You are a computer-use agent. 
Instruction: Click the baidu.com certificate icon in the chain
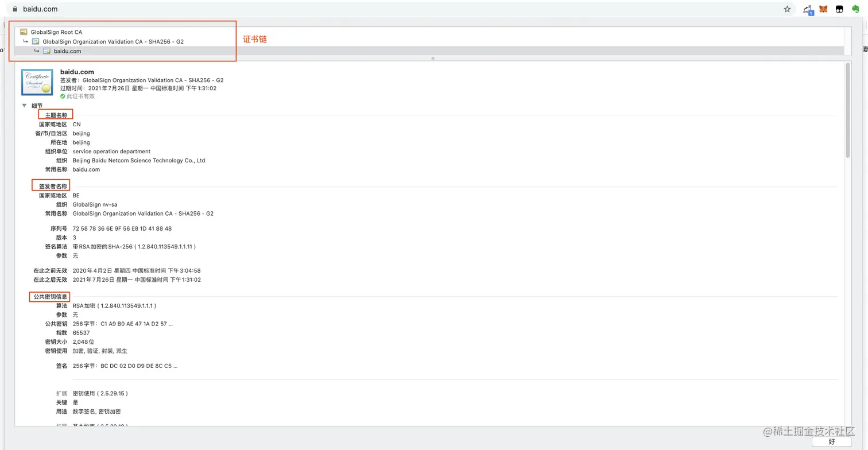pos(47,51)
